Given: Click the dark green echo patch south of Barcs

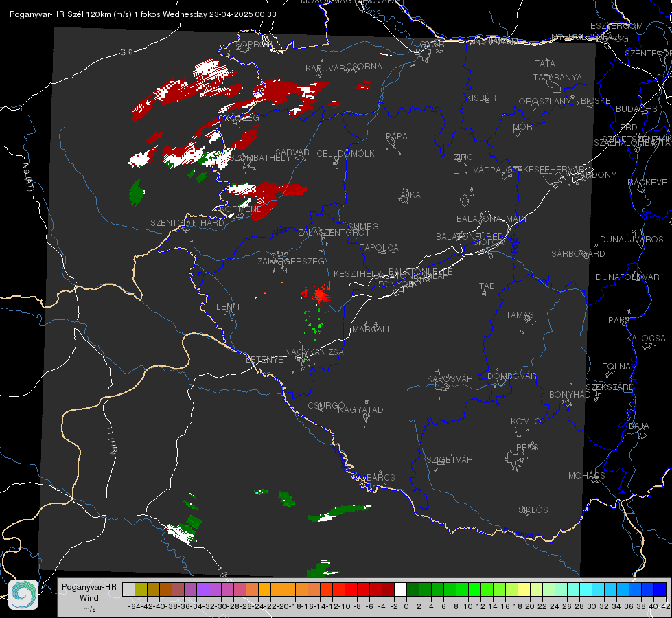Looking at the screenshot, I should click(x=339, y=512).
